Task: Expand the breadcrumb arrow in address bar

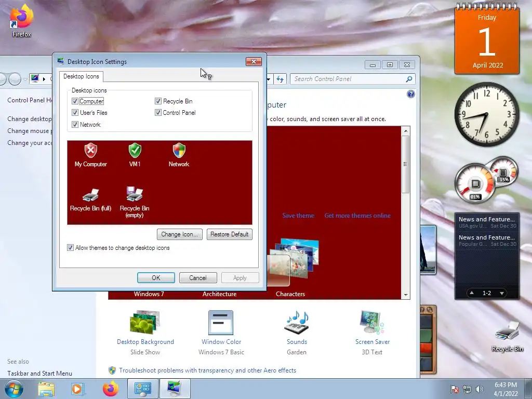Action: point(44,79)
